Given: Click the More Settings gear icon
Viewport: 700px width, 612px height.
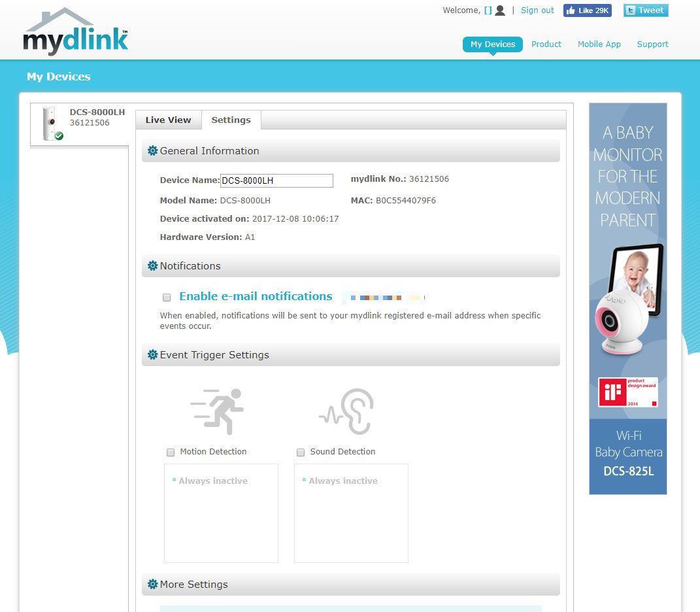Looking at the screenshot, I should (x=152, y=585).
